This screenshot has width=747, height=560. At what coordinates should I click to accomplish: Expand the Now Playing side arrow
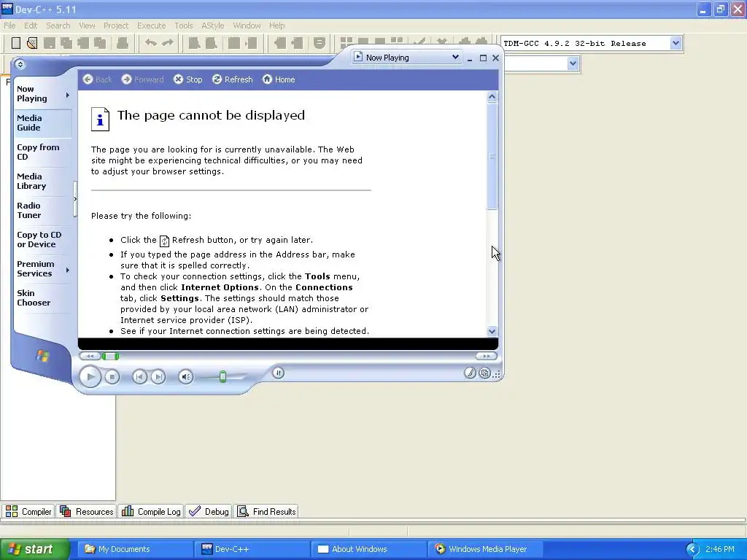coord(68,96)
